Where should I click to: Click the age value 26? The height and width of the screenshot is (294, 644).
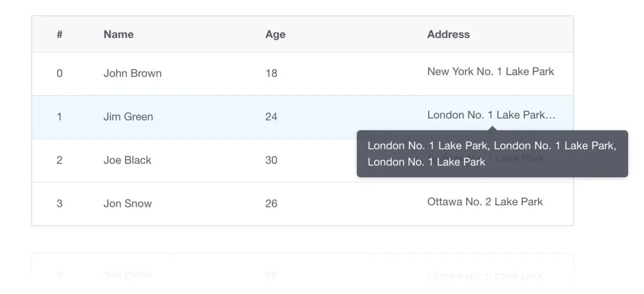click(271, 203)
